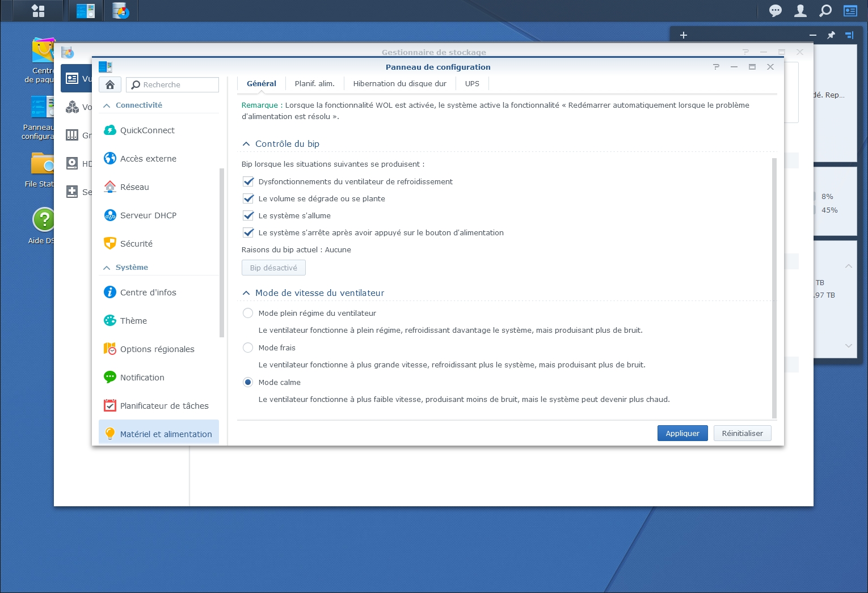Switch to the UPS tab
868x593 pixels.
(x=472, y=84)
